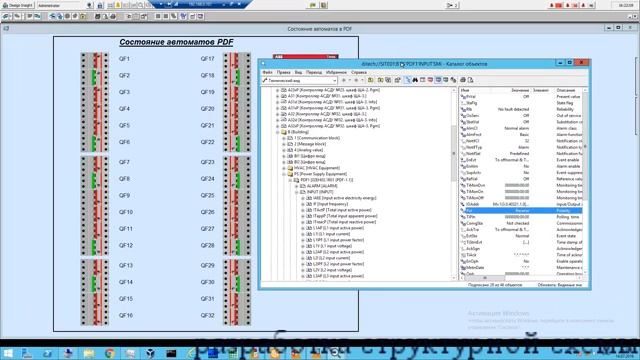
Task: Expand the 4 [Analog value] node
Action: pyautogui.click(x=284, y=150)
